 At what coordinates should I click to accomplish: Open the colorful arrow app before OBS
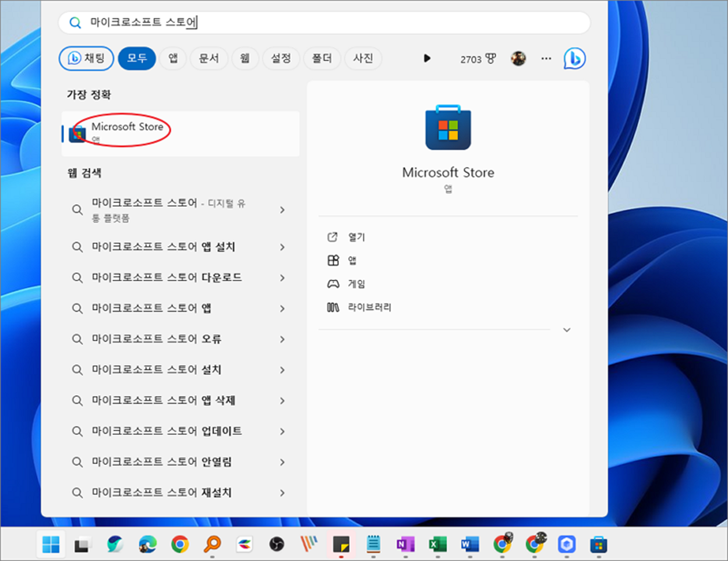(245, 545)
